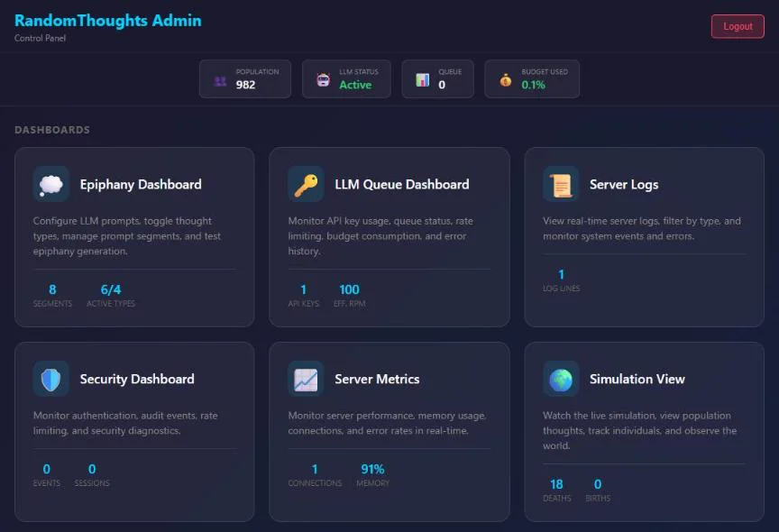The image size is (779, 532).
Task: Click the 1 log lines count
Action: click(x=562, y=275)
